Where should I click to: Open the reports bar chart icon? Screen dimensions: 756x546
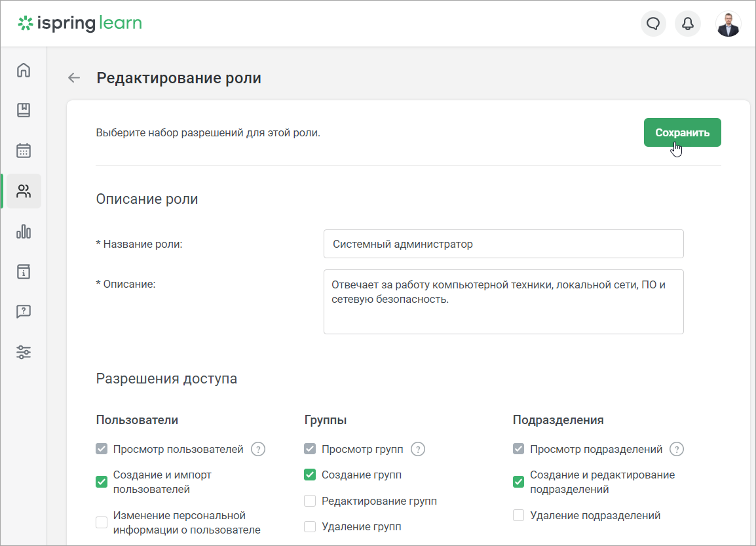pos(24,231)
